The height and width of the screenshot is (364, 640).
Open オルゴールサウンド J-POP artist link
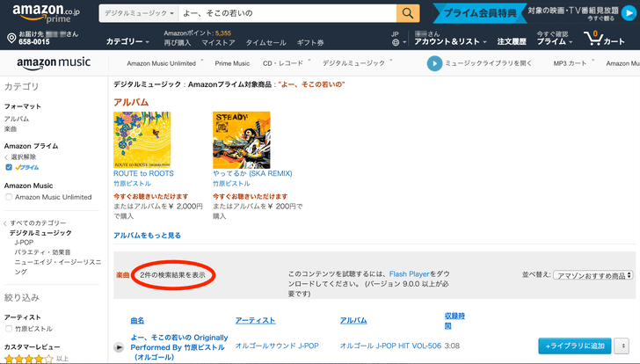coord(277,346)
